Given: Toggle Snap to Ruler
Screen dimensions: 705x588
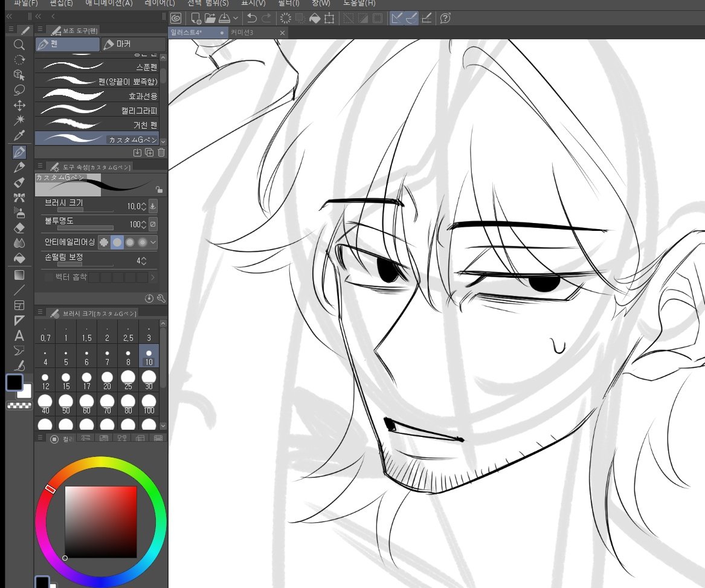Looking at the screenshot, I should pyautogui.click(x=396, y=18).
